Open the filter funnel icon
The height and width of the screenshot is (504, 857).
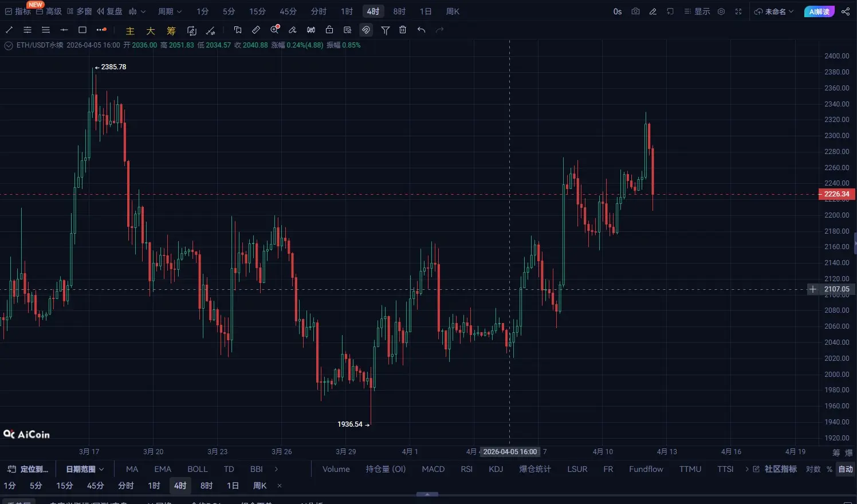(386, 30)
